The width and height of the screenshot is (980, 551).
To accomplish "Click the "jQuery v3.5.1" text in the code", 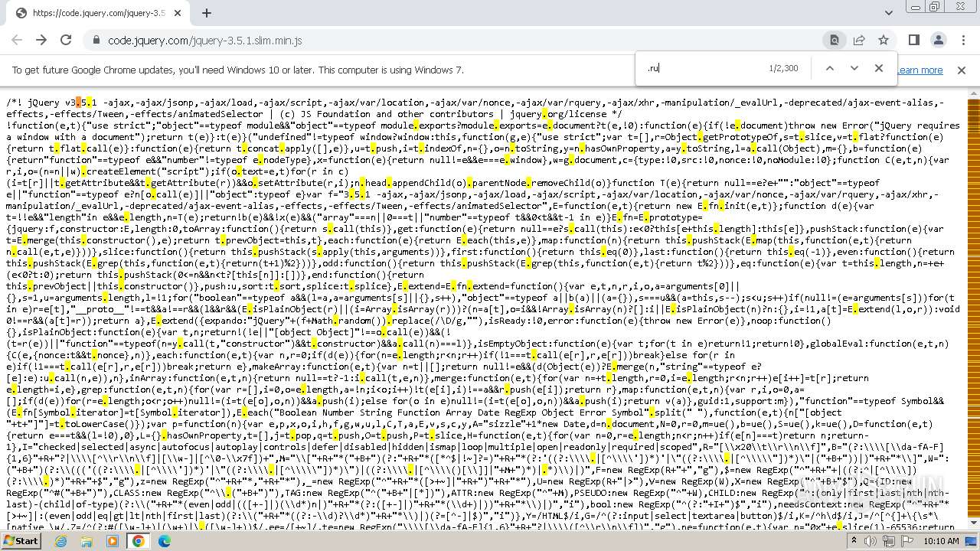I will point(61,103).
